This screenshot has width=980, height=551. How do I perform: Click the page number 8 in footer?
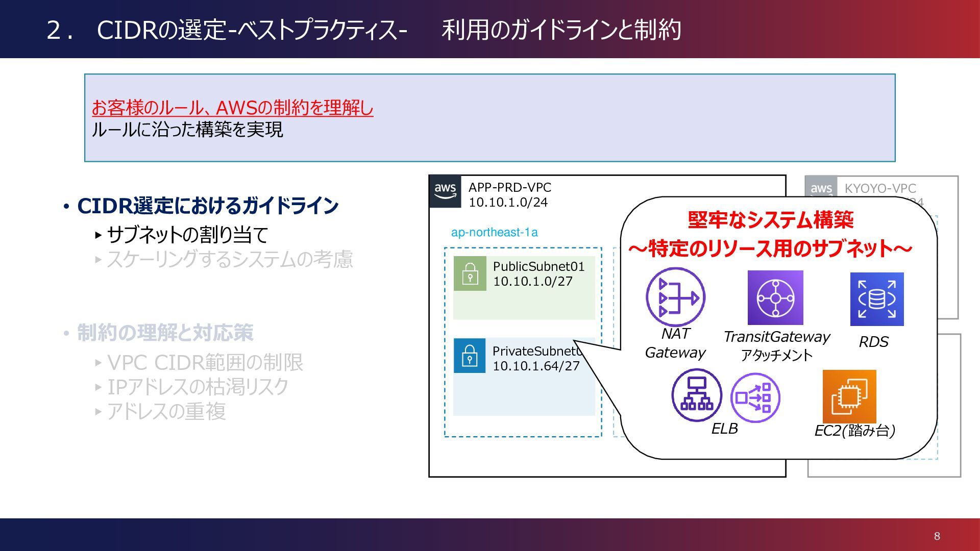937,536
